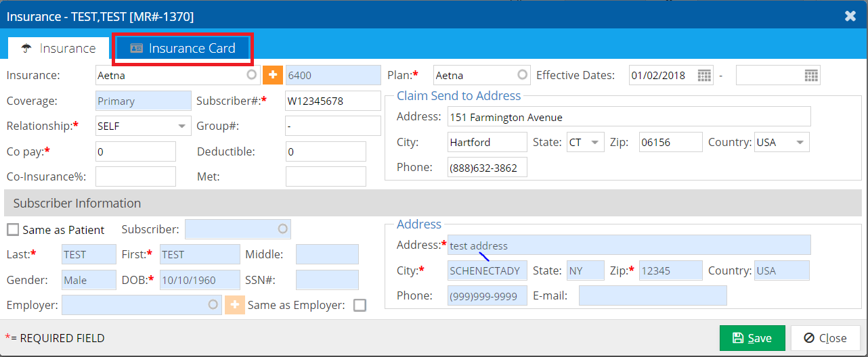The image size is (868, 357).
Task: Click the orange plus icon beside Insurance
Action: click(x=273, y=75)
